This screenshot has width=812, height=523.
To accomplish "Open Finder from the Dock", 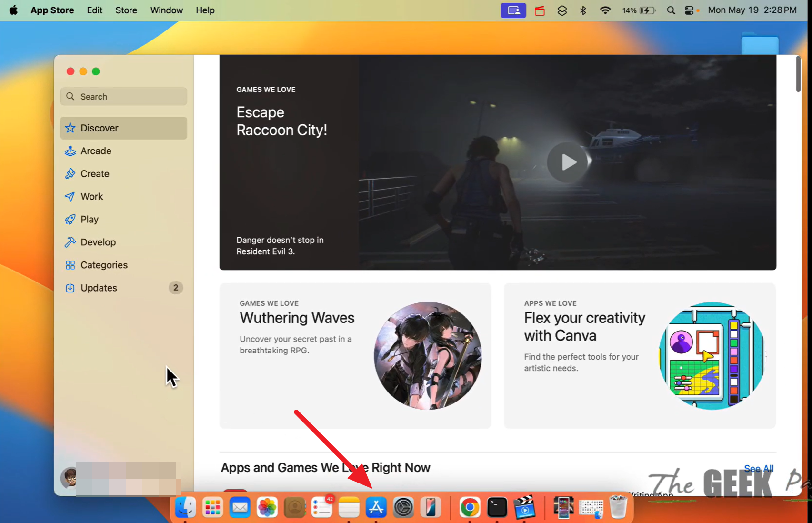I will [185, 508].
